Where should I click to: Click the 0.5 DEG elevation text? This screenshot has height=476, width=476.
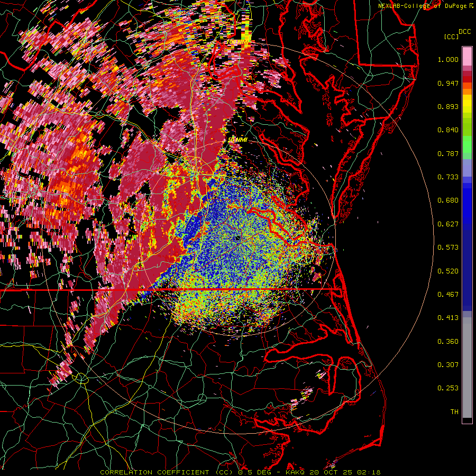point(254,472)
